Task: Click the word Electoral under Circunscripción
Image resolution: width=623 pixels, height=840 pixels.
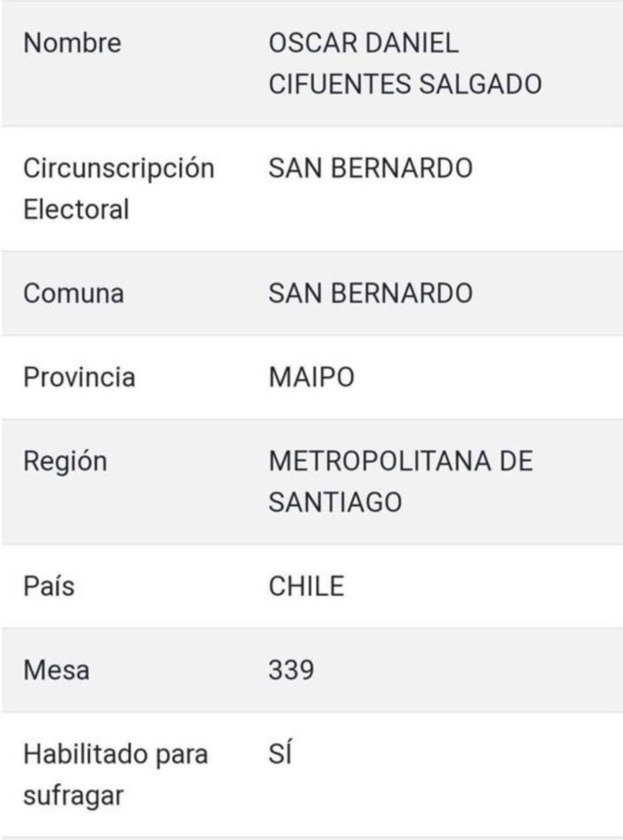Action: tap(76, 209)
